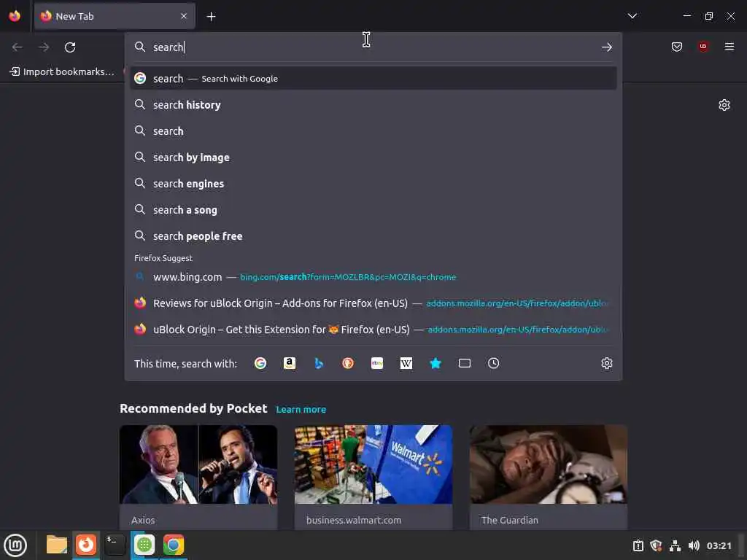Reload the current page
This screenshot has width=747, height=560.
[70, 47]
